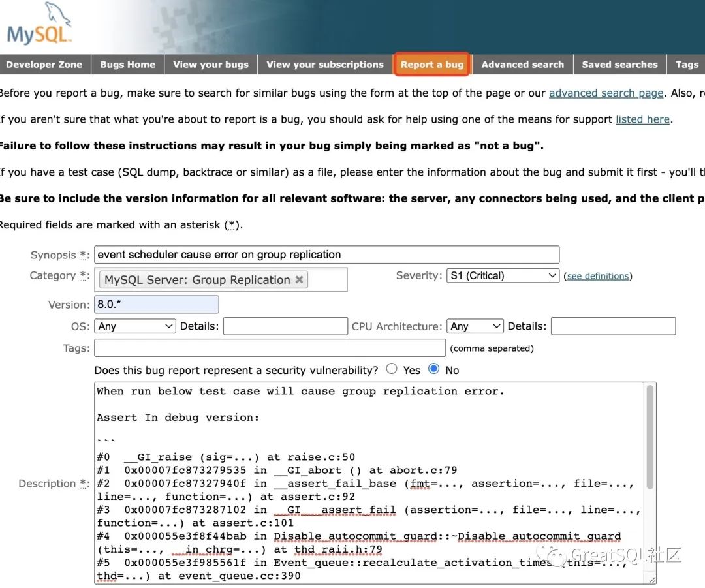Screen dimensions: 705x588
Task: Click into the Version field
Action: tap(157, 304)
